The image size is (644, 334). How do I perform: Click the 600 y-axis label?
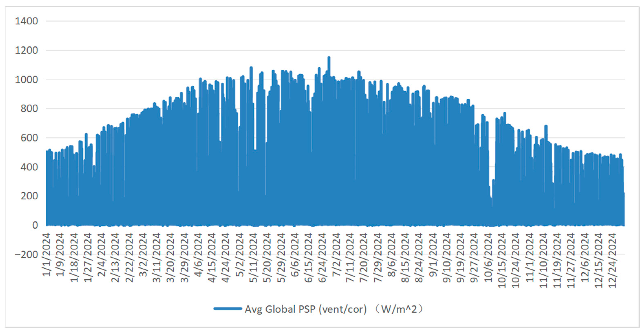tap(29, 138)
